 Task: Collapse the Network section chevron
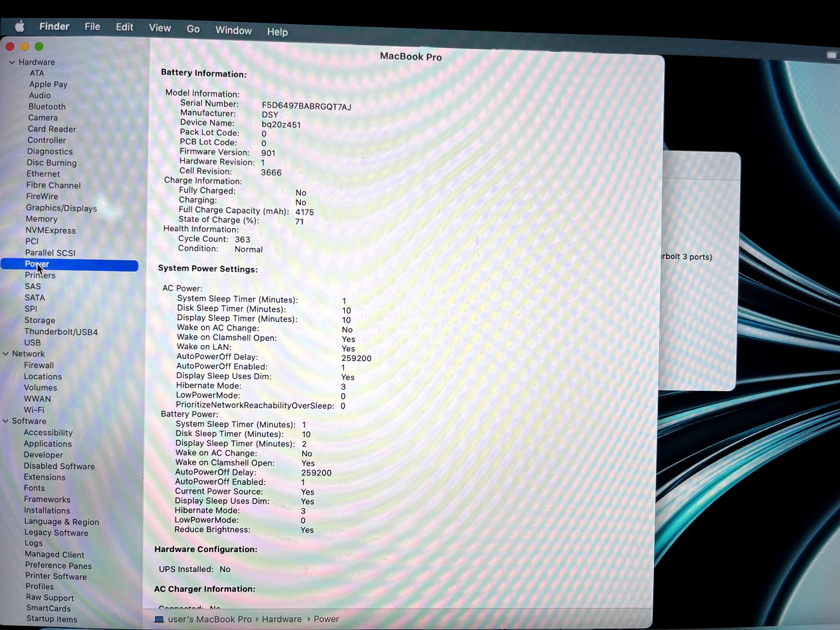(x=6, y=354)
